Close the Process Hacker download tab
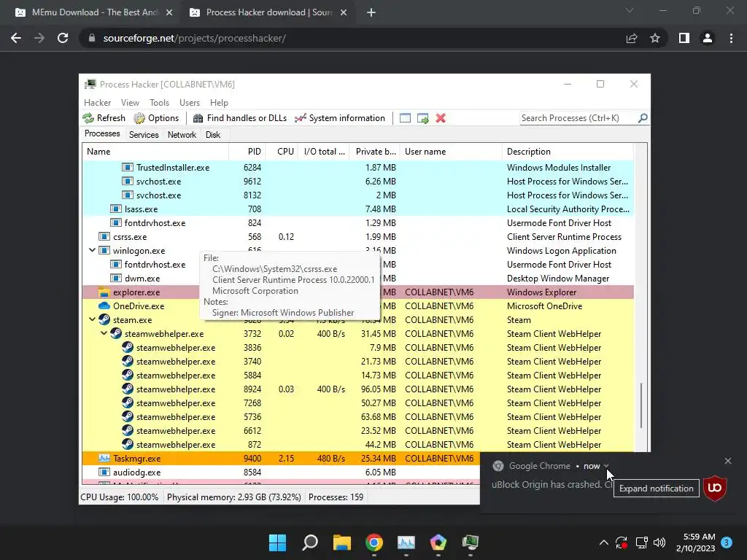Viewport: 747px width, 560px height. (344, 12)
